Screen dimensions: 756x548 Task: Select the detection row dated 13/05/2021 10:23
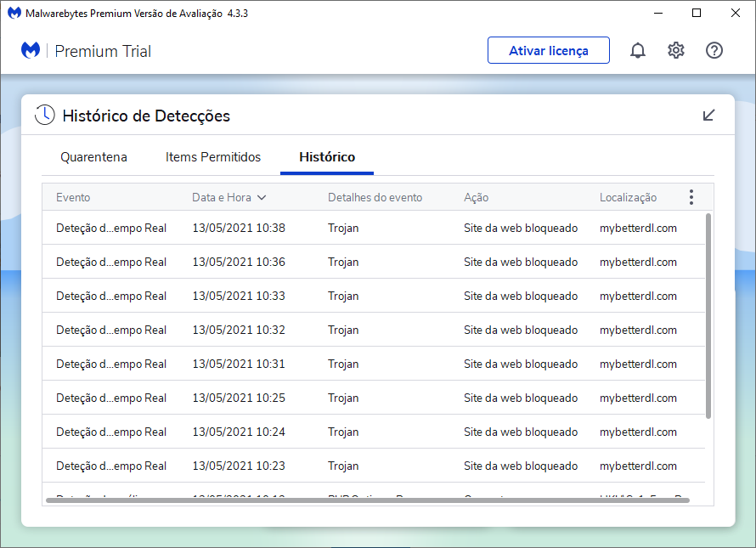373,466
